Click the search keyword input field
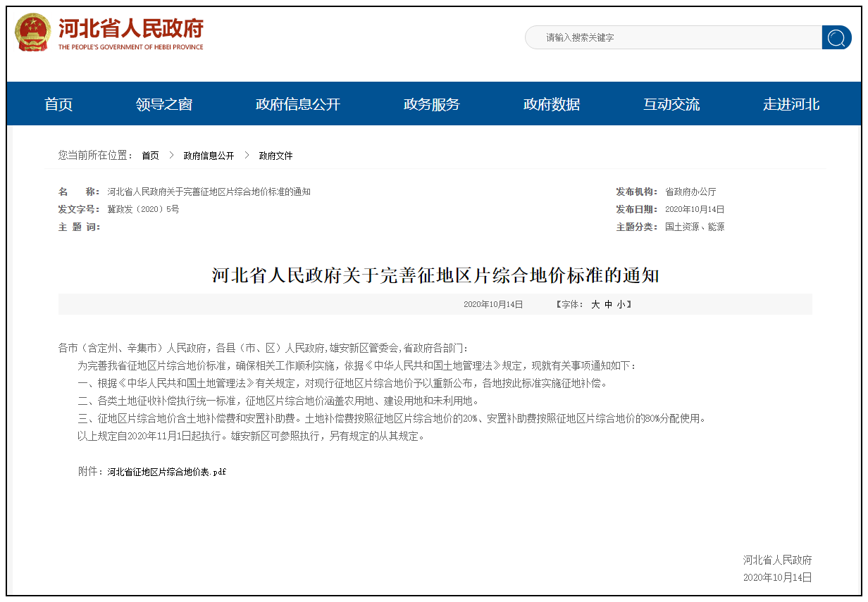This screenshot has height=602, width=868. pos(673,37)
